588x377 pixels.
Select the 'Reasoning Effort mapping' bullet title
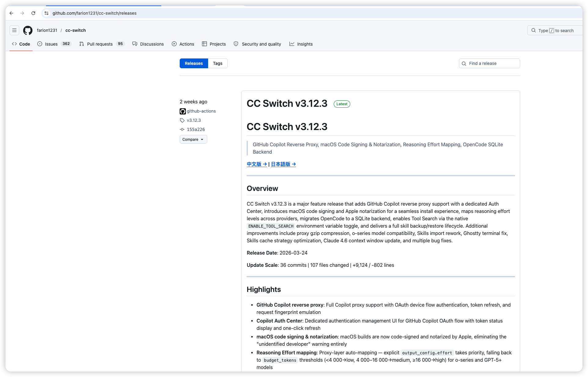(286, 353)
